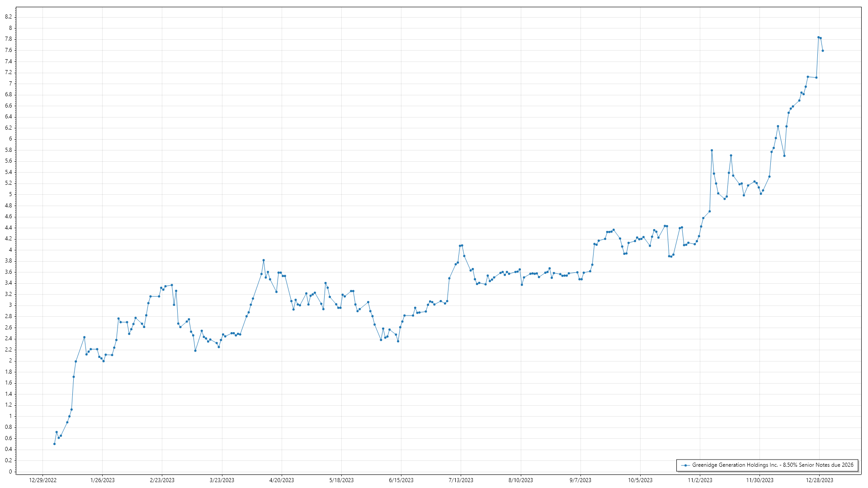Screen dimensions: 868x488
Task: Click the legend line marker icon
Action: 685,465
